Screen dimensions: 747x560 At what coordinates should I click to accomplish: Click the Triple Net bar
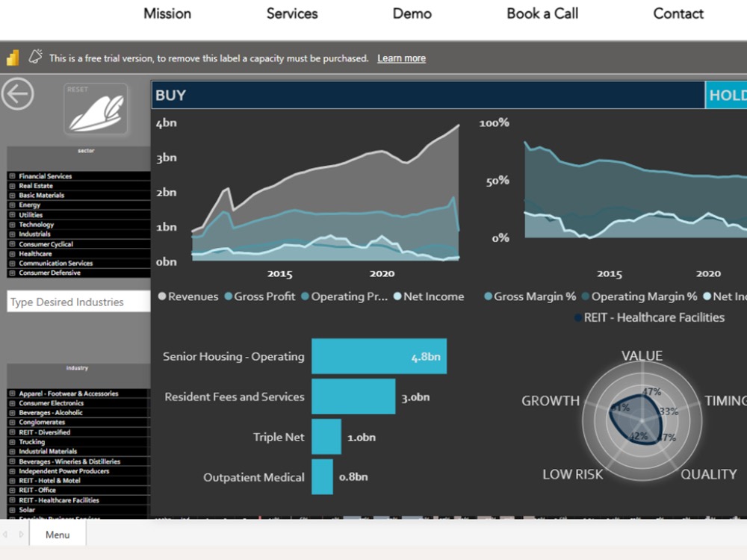326,437
